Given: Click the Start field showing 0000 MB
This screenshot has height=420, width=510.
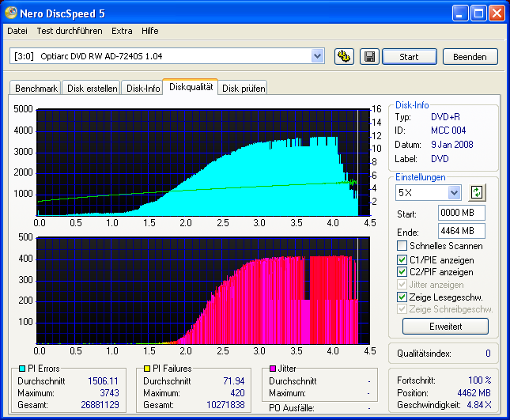Looking at the screenshot, I should (461, 213).
